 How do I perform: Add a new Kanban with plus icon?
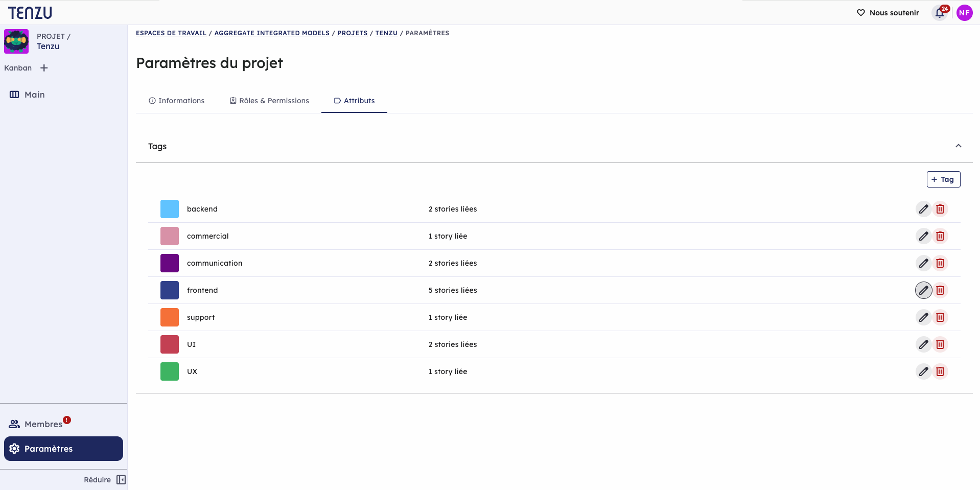(x=44, y=68)
